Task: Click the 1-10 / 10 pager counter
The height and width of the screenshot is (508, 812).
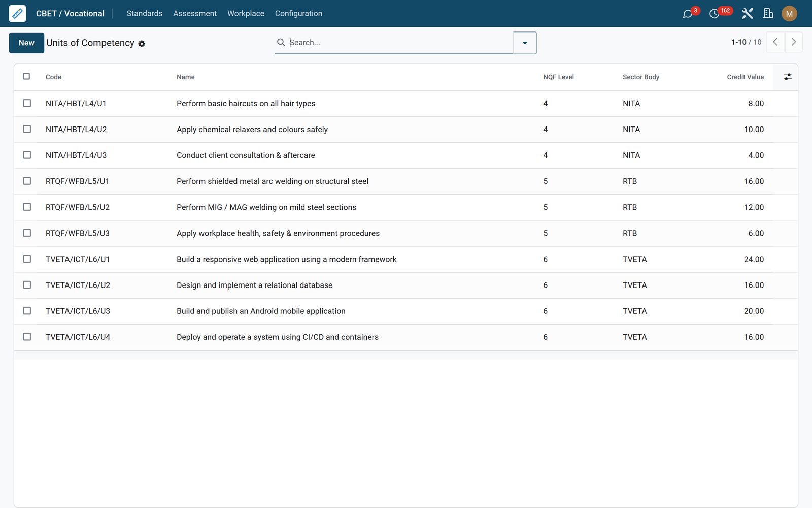Action: pyautogui.click(x=746, y=42)
